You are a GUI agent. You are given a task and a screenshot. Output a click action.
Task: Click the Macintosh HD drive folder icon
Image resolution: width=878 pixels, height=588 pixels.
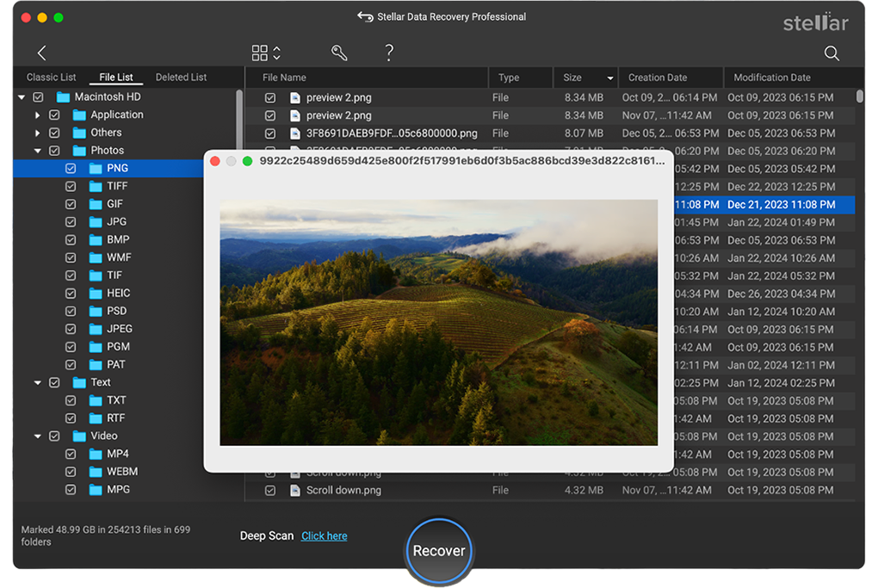(63, 97)
